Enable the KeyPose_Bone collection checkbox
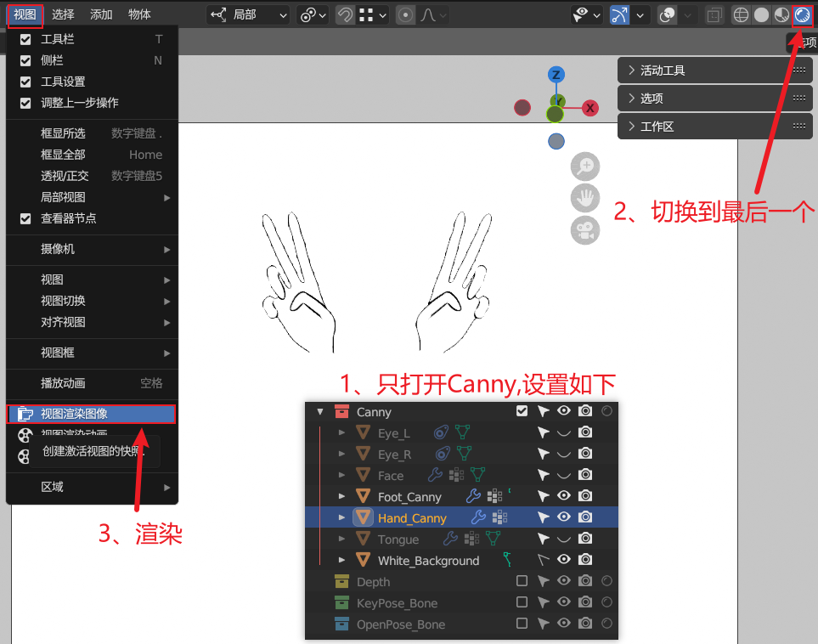Viewport: 818px width, 644px height. tap(522, 602)
